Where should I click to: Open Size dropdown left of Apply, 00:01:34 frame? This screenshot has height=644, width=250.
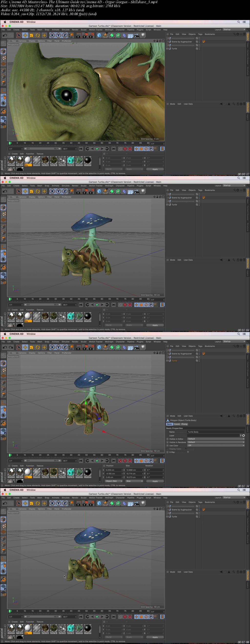(x=134, y=481)
